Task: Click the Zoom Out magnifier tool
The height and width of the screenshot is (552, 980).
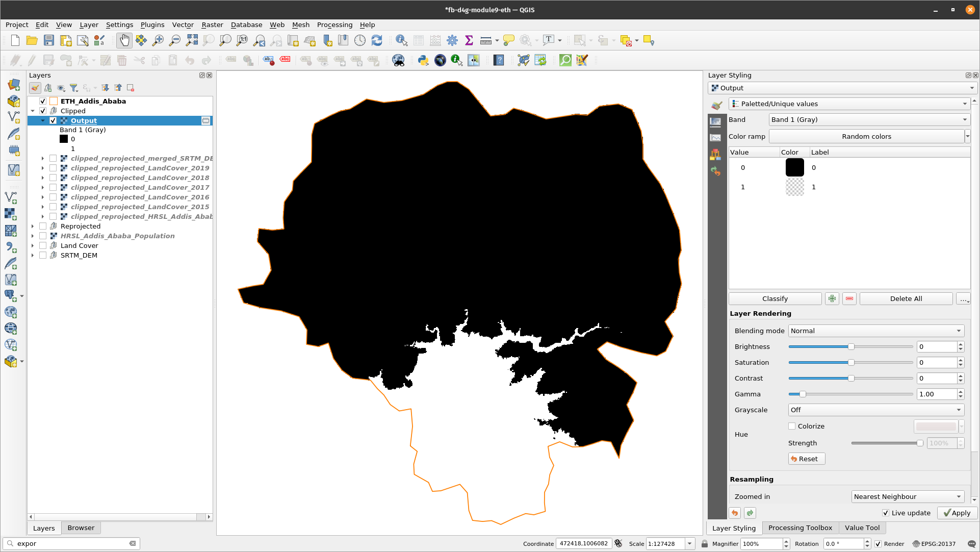Action: tap(175, 41)
